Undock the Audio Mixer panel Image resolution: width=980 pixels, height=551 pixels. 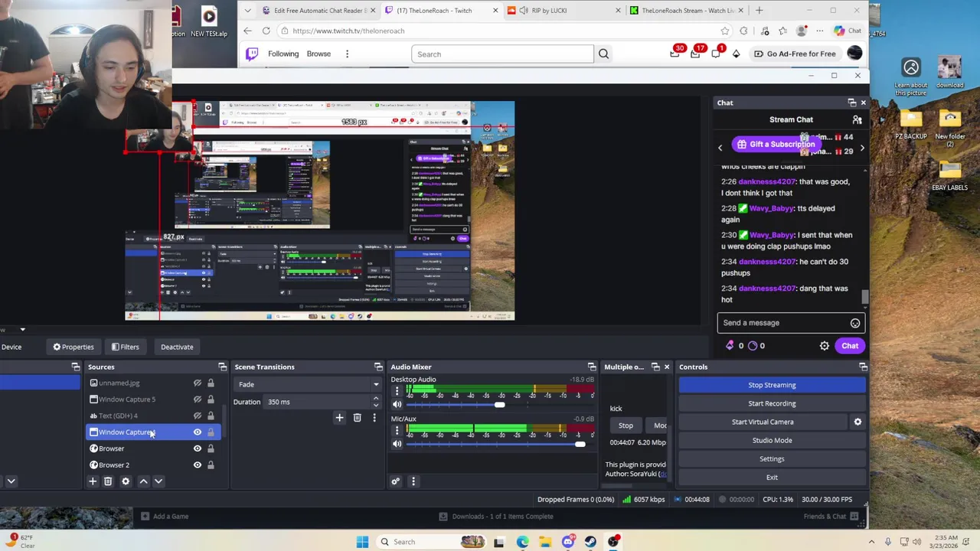591,367
